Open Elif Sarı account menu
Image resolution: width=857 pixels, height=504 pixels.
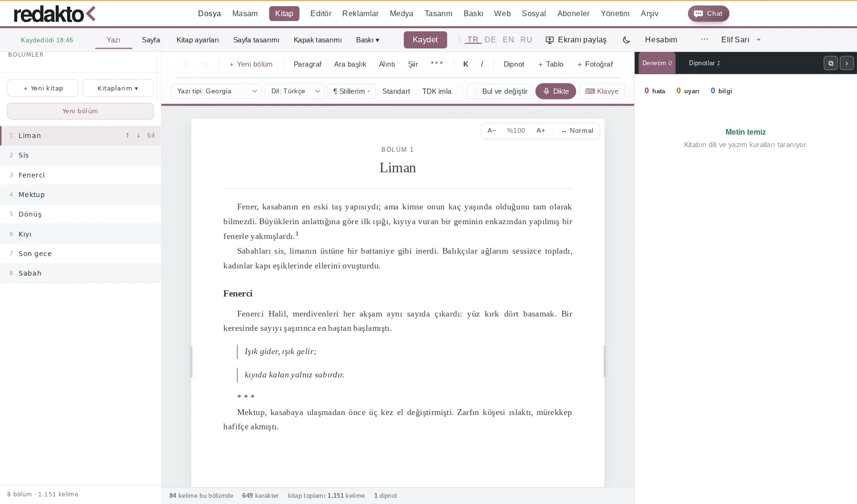pyautogui.click(x=741, y=40)
